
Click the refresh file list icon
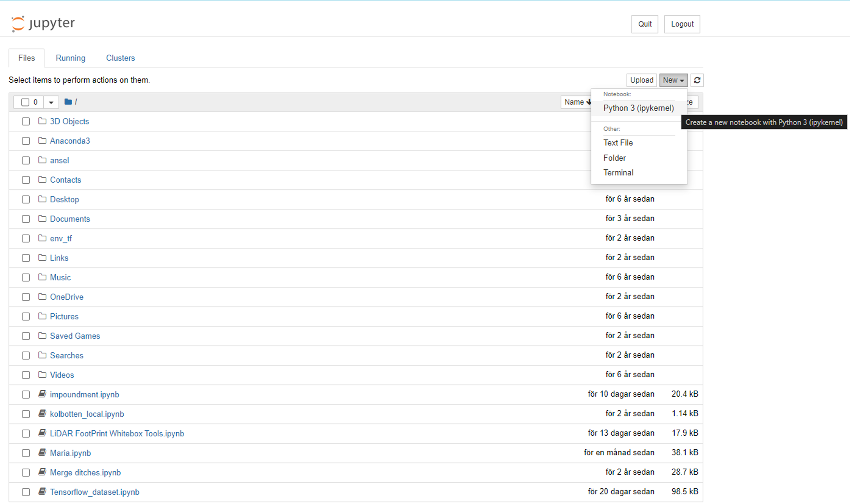697,80
